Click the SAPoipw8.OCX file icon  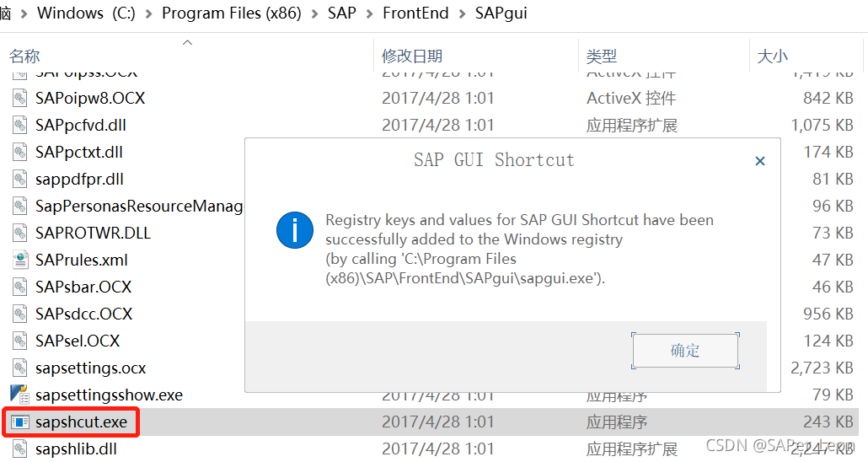[20, 98]
